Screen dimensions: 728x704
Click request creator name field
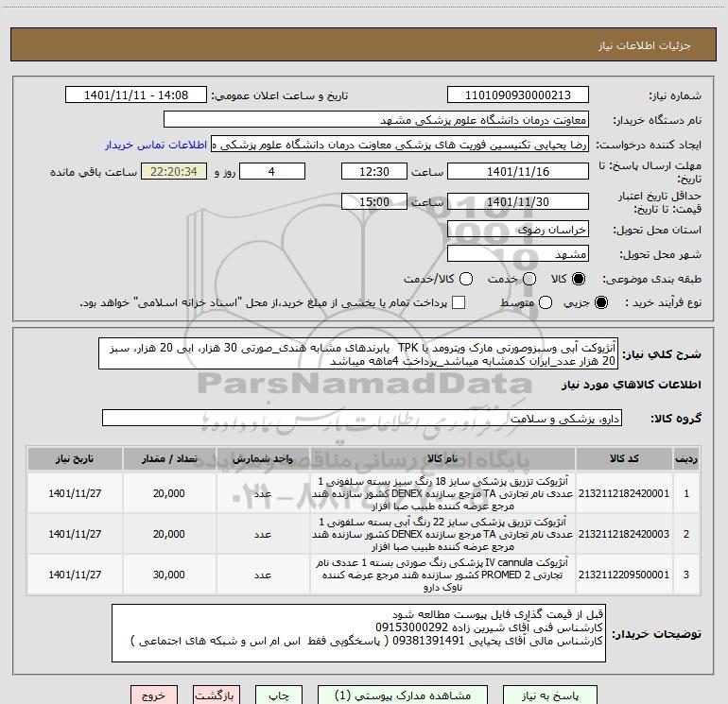tap(400, 145)
